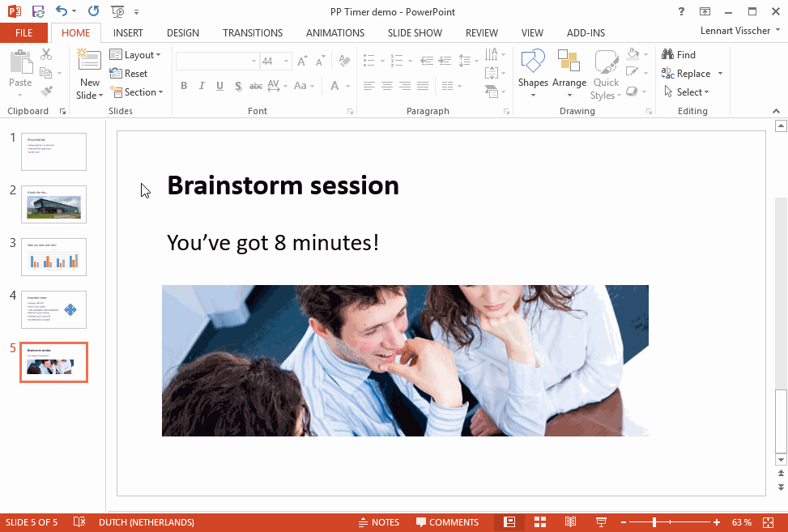The height and width of the screenshot is (532, 788).
Task: Click the Bullets list icon
Action: point(368,61)
